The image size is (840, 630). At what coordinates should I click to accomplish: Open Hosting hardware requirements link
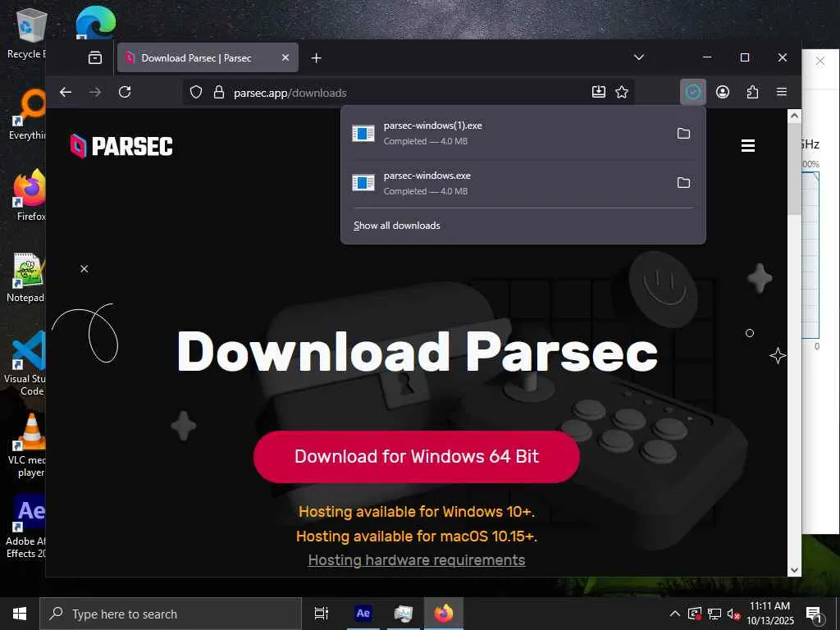point(416,560)
